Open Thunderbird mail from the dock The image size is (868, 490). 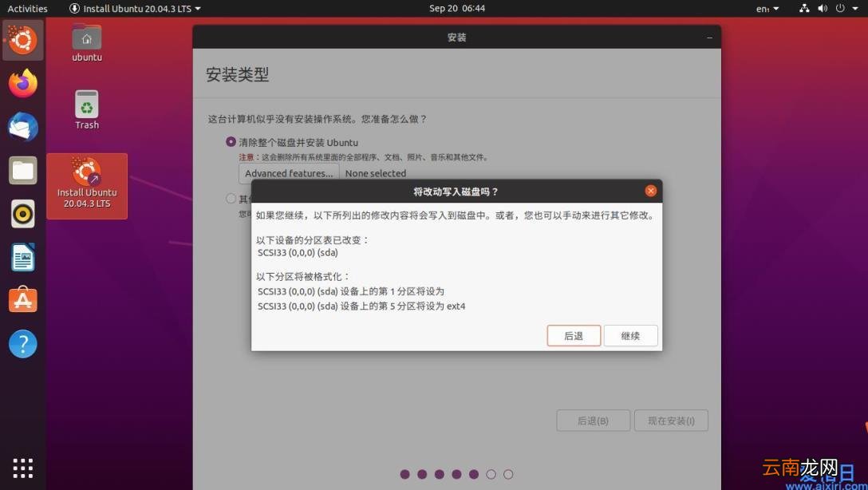coord(22,127)
